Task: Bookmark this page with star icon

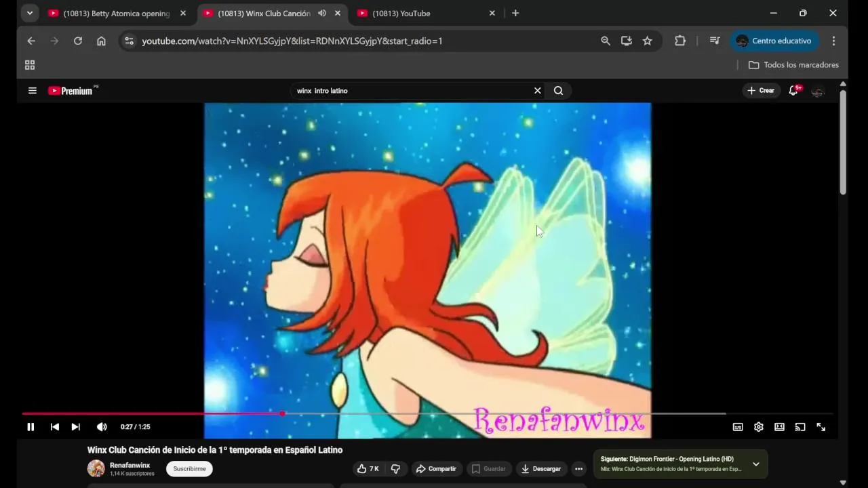Action: point(648,41)
